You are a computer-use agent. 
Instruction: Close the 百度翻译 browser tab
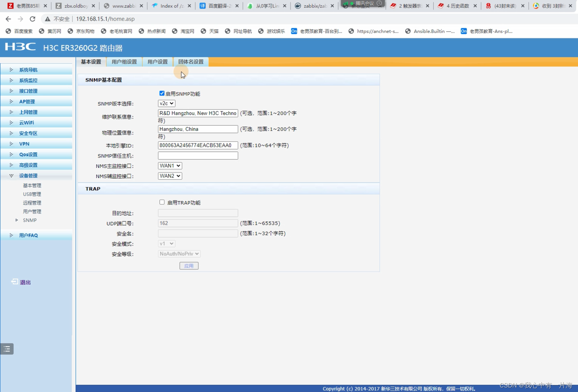pyautogui.click(x=237, y=6)
